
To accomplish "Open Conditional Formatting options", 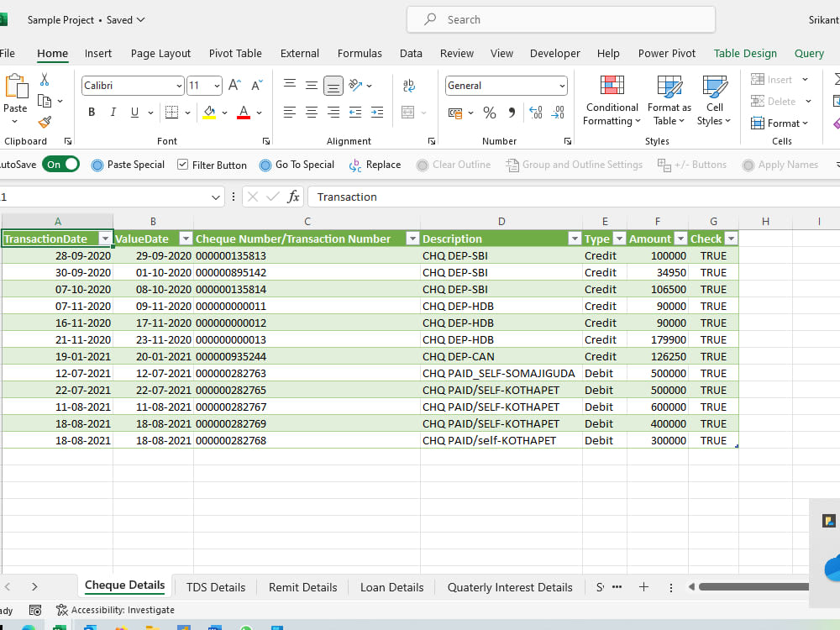I will click(x=612, y=101).
